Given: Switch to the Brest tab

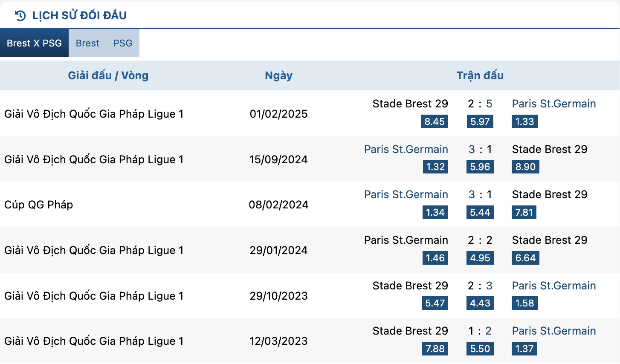Looking at the screenshot, I should pyautogui.click(x=87, y=43).
